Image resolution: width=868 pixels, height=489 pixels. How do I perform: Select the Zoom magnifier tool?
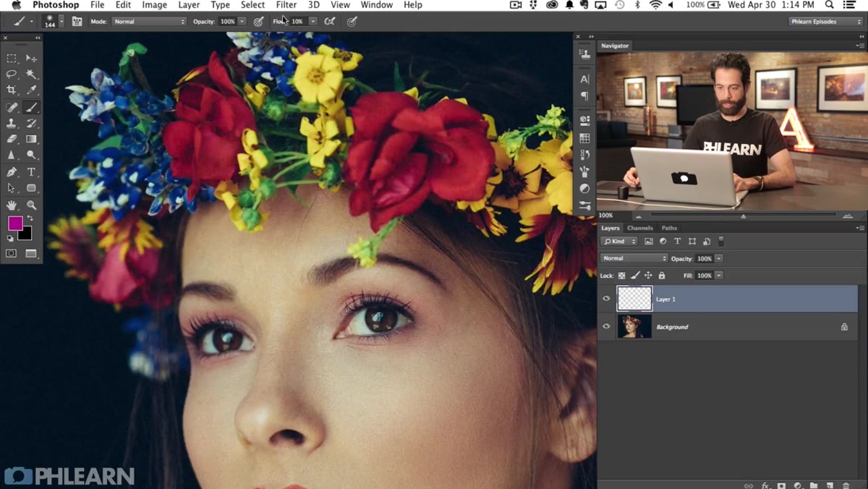(31, 205)
